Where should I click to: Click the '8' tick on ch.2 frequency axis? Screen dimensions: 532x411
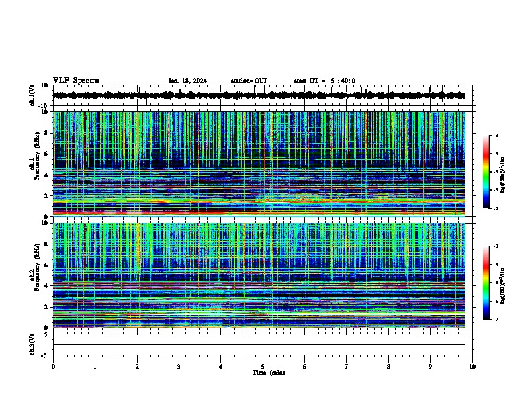click(x=46, y=244)
